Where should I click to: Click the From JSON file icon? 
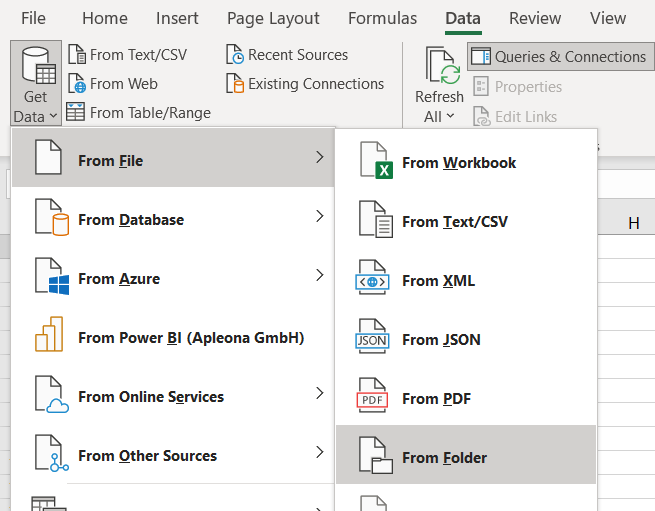pyautogui.click(x=372, y=336)
